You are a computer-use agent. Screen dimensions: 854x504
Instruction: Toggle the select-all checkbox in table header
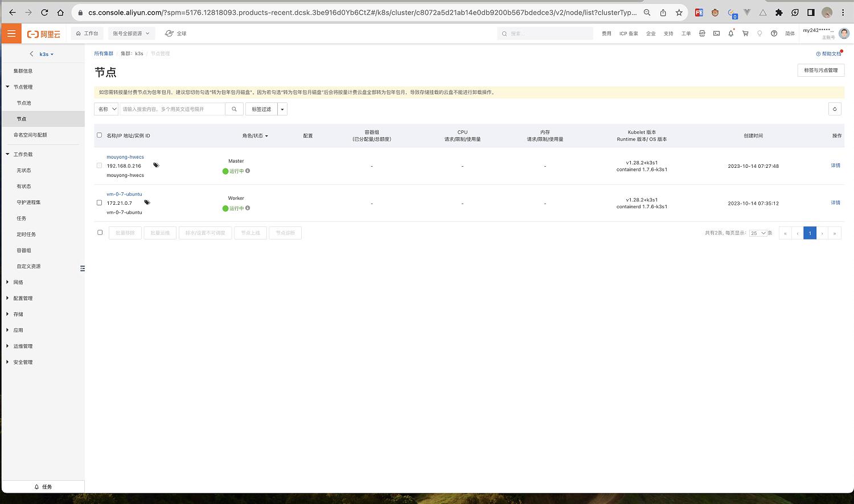click(99, 135)
